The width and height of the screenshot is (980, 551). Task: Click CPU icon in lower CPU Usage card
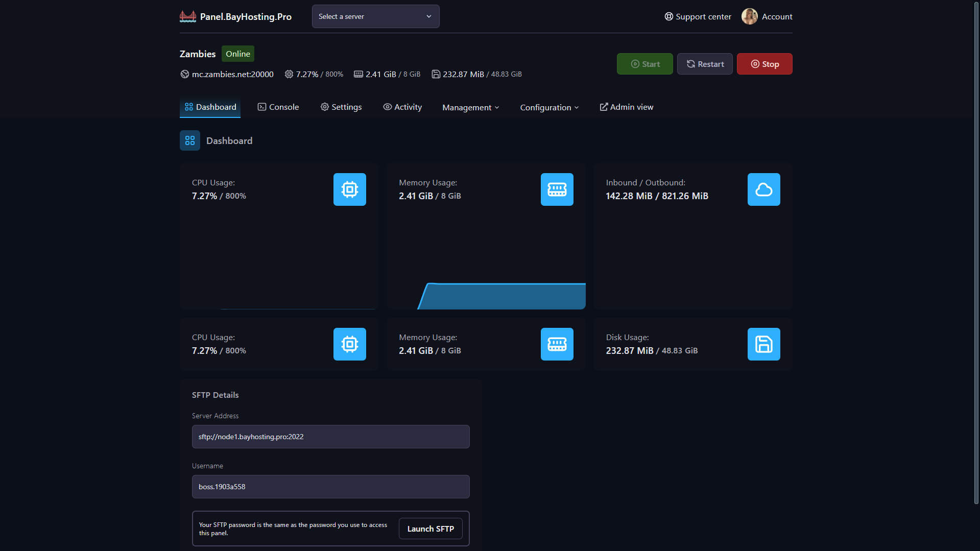pyautogui.click(x=350, y=344)
